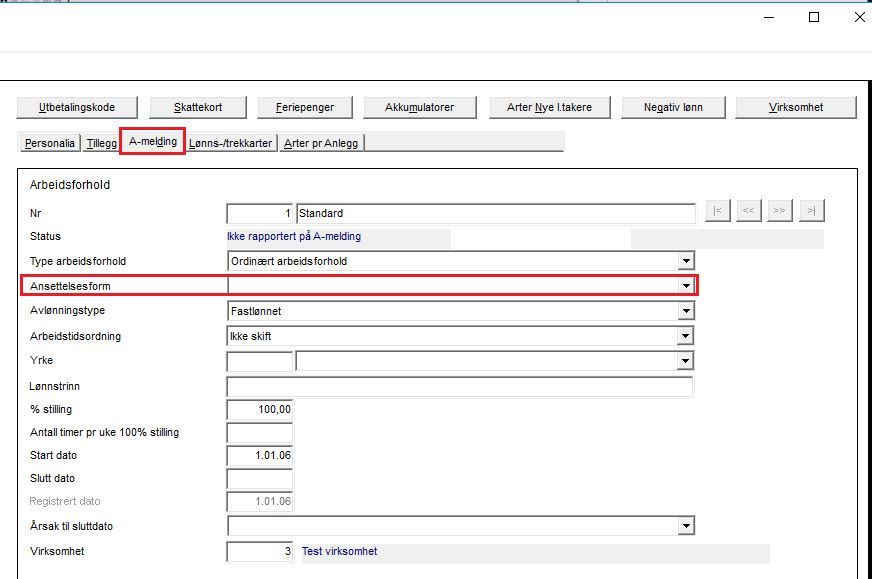Open the Arbeidstidsordning dropdown
872x579 pixels.
[x=686, y=336]
